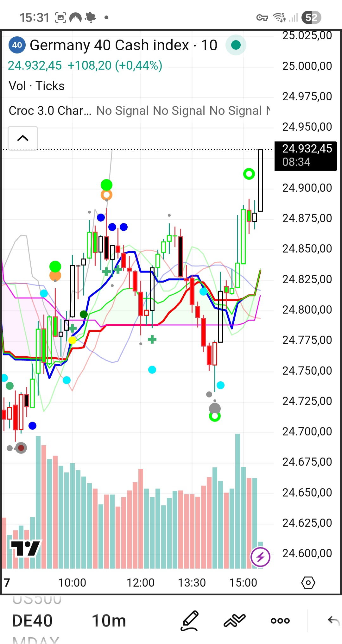Tap the battery indicator showing 52
342x644 pixels.
coord(311,17)
